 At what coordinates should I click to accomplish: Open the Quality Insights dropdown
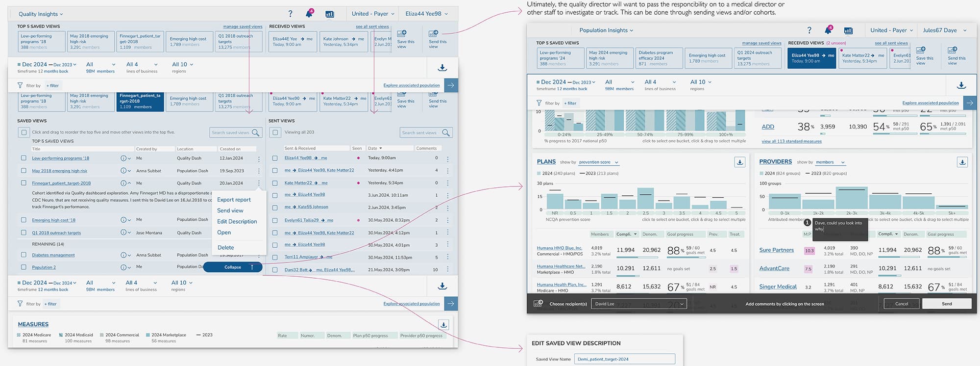(x=41, y=14)
